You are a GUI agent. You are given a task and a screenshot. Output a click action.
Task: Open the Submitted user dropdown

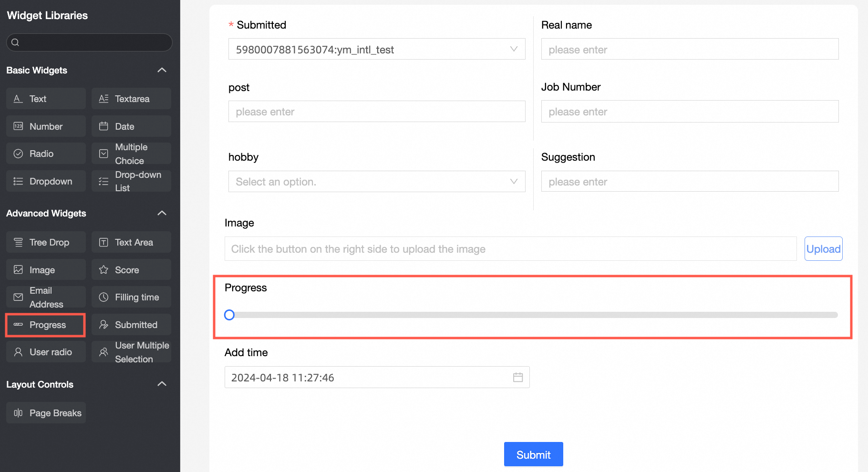tap(376, 50)
